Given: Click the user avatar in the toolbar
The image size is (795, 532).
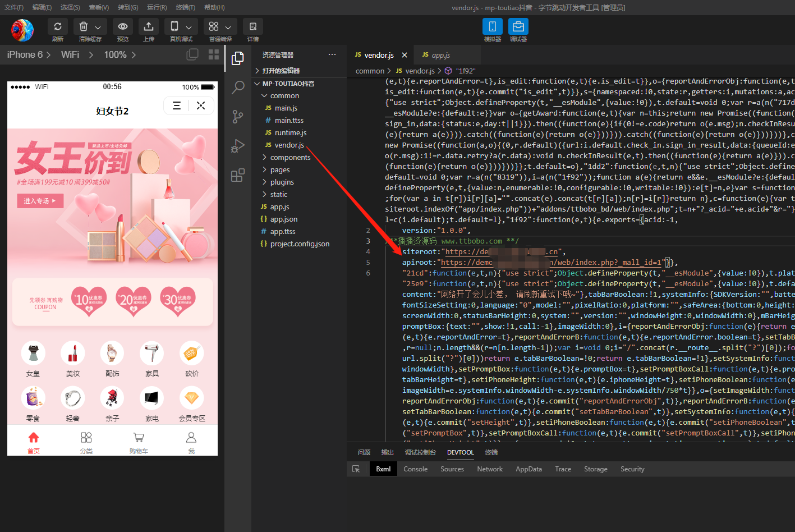Looking at the screenshot, I should pyautogui.click(x=22, y=30).
